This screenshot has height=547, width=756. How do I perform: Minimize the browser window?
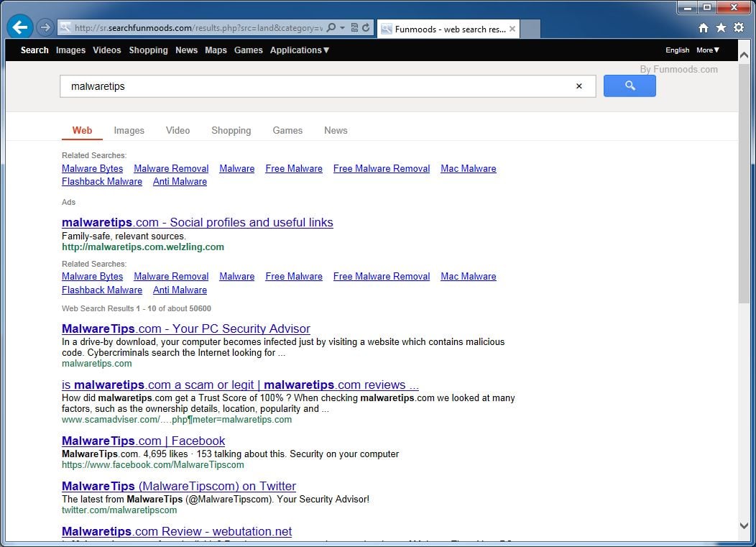coord(688,8)
